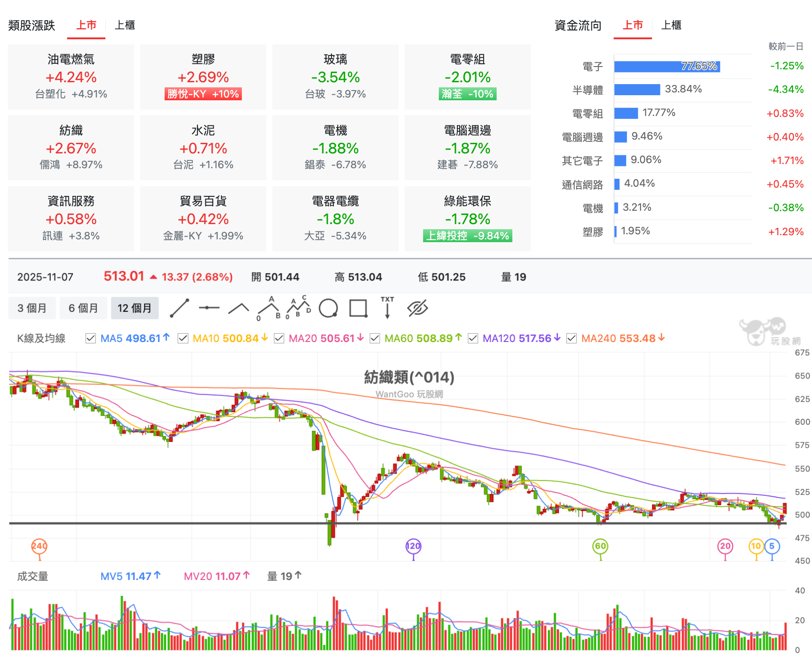Select the circle drawing tool
This screenshot has width=812, height=659.
point(328,308)
